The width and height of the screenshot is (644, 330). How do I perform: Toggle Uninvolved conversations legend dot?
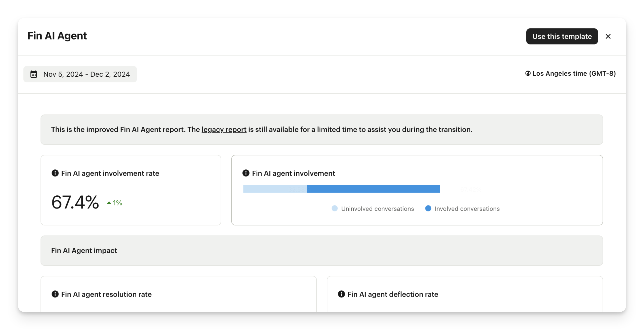pyautogui.click(x=334, y=208)
